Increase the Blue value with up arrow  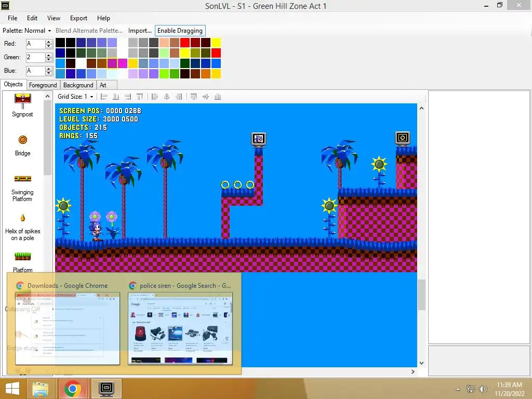[49, 69]
